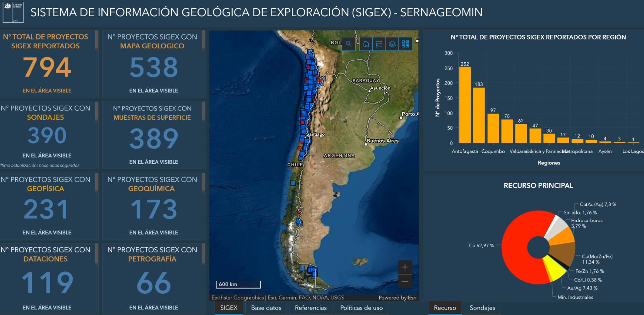Viewport: 644px width, 315px height.
Task: Click the Geofísica value 231
Action: click(x=46, y=209)
